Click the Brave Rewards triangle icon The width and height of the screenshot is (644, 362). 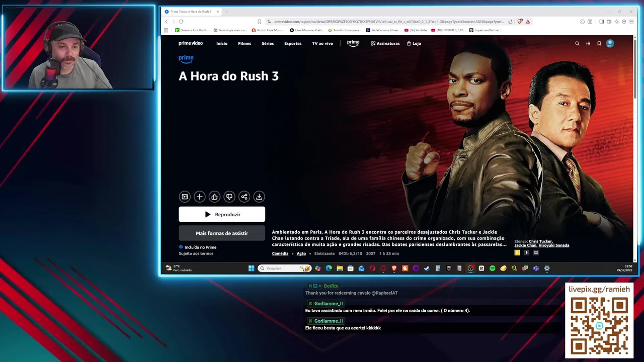(528, 22)
